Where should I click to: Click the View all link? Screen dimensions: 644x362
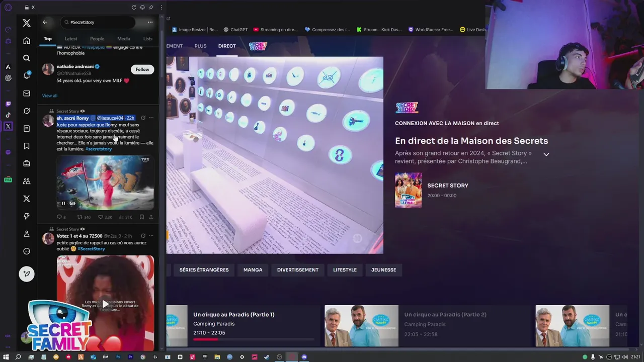[49, 96]
